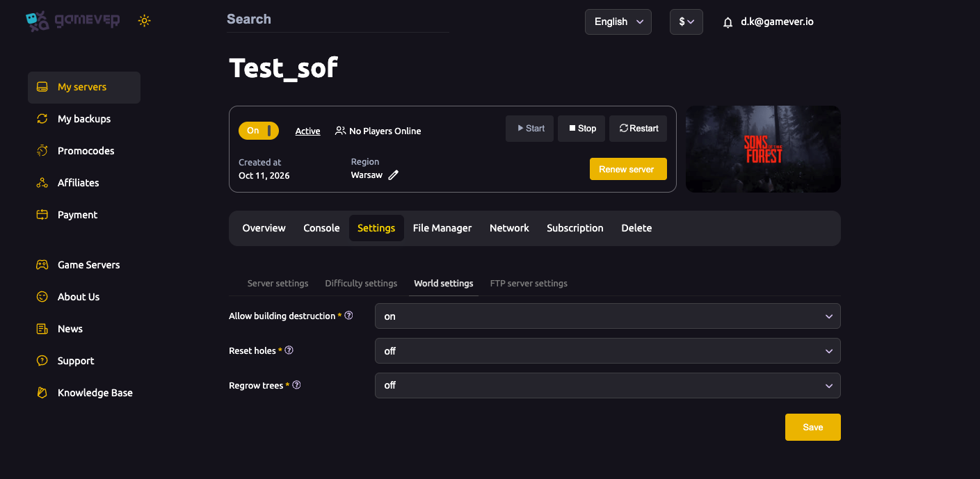Open the Knowledge Base page
The height and width of the screenshot is (479, 980).
tap(95, 393)
